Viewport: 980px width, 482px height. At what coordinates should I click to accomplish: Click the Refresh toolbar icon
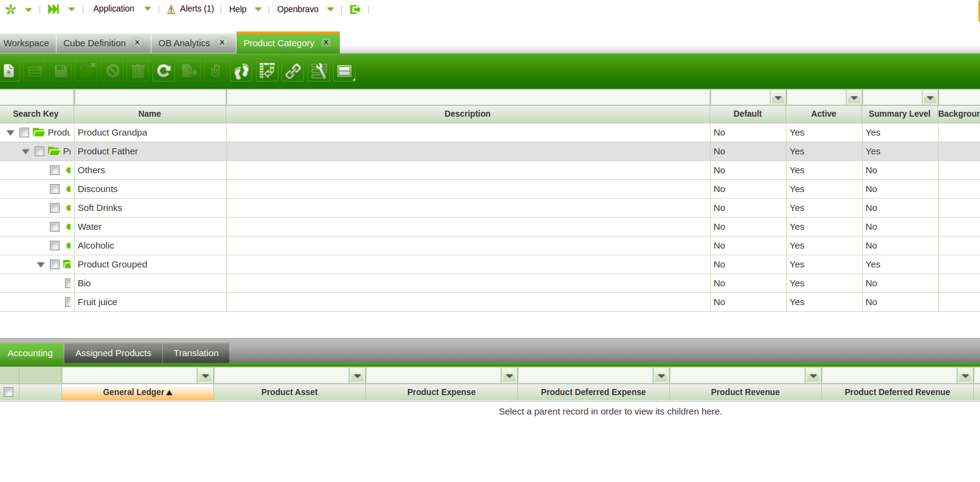(164, 71)
